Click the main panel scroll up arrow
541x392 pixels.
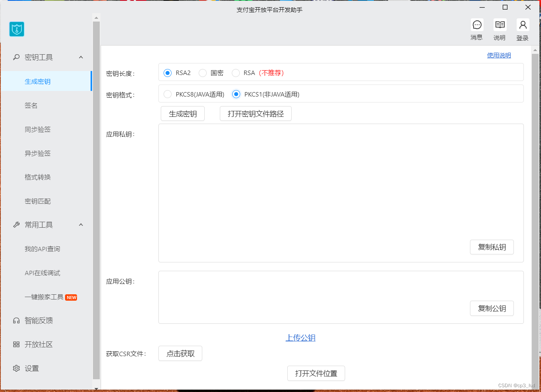point(535,50)
